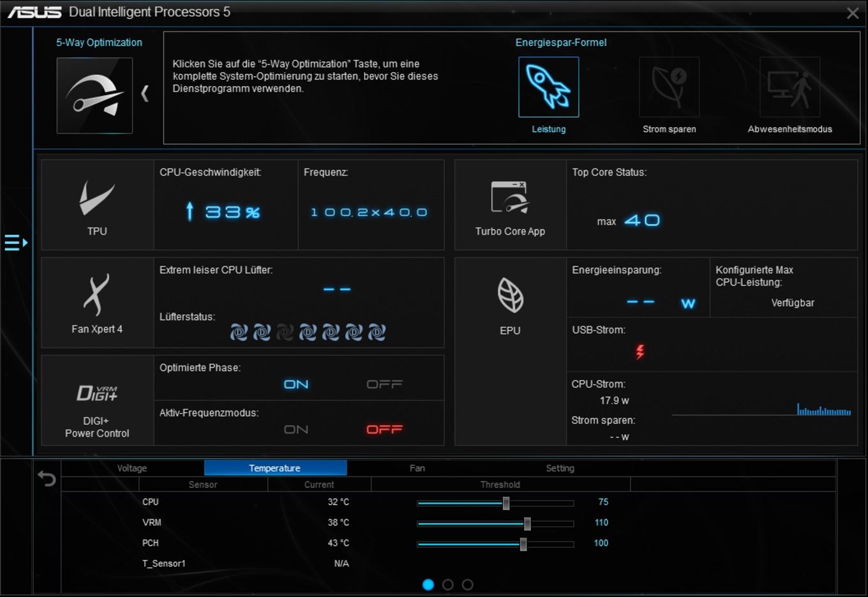The height and width of the screenshot is (597, 868).
Task: Open DIGI+ Power Control module
Action: 97,400
